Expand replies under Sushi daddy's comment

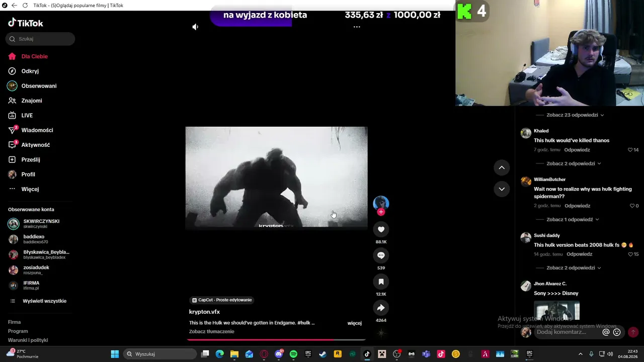(x=574, y=268)
